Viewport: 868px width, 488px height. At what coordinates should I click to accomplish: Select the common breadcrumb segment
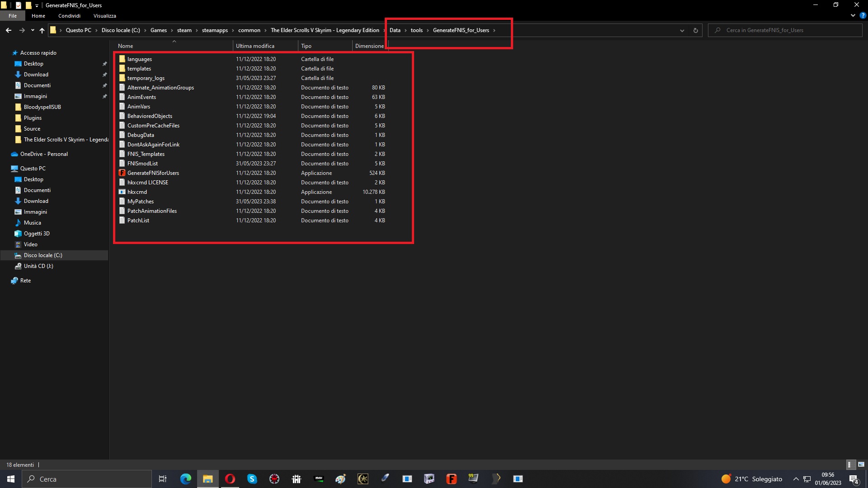[249, 30]
